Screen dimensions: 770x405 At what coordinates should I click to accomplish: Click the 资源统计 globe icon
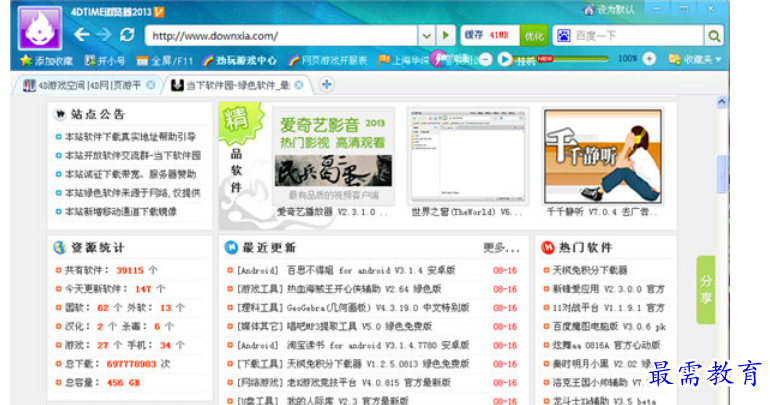pyautogui.click(x=60, y=247)
